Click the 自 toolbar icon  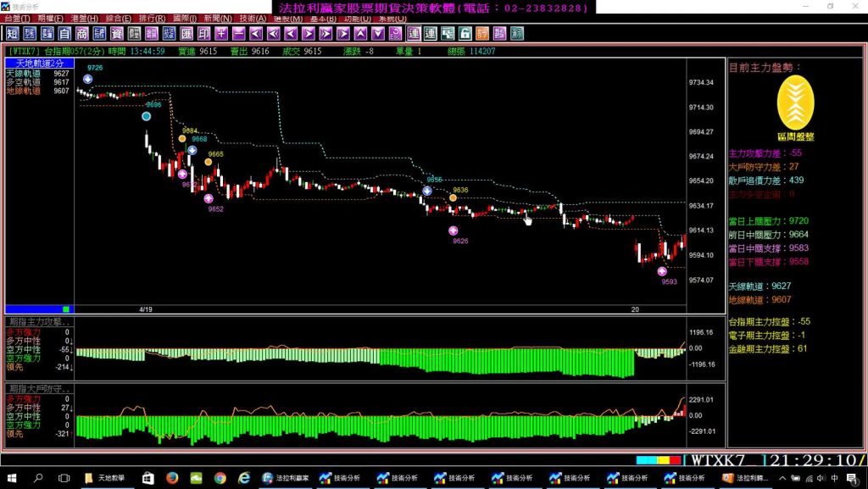click(64, 34)
